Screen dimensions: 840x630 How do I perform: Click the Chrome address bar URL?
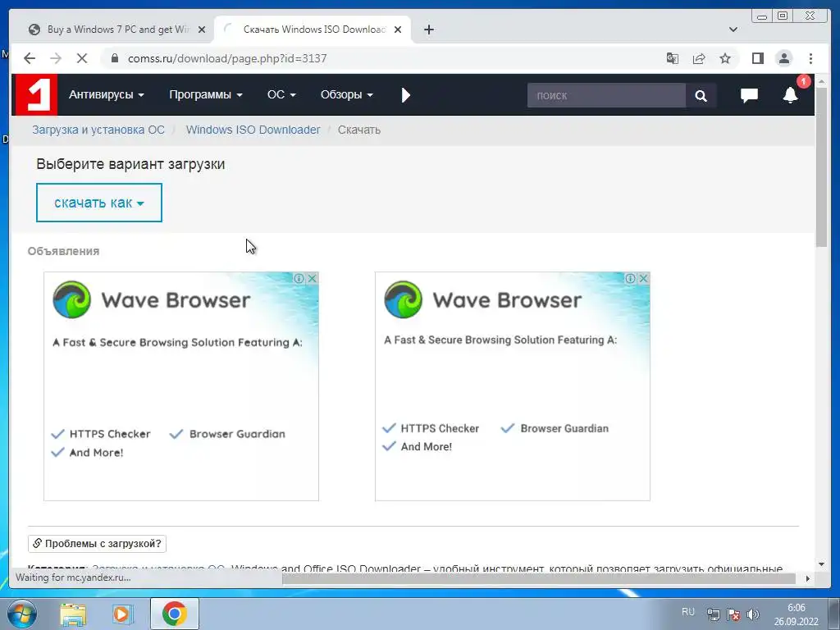[227, 58]
